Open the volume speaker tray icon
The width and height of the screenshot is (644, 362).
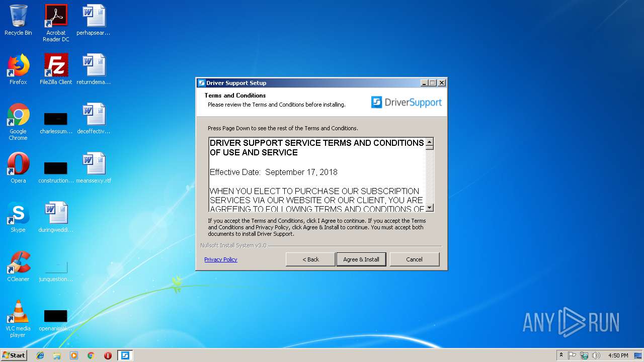point(596,355)
